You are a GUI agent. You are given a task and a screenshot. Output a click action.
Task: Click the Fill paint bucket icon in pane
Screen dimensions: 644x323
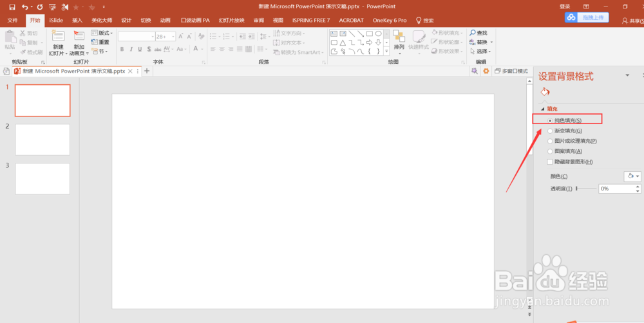tap(545, 91)
